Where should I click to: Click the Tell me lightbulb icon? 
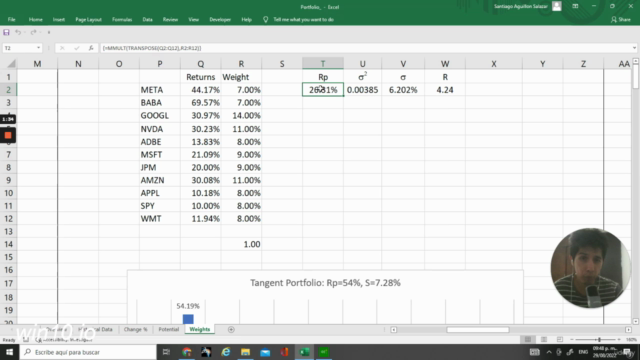(266, 19)
